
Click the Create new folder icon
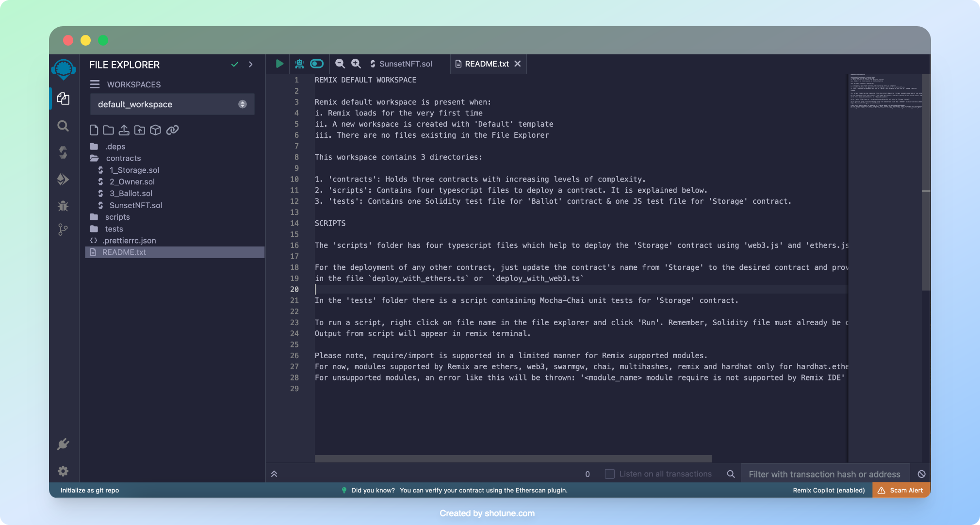pos(109,130)
